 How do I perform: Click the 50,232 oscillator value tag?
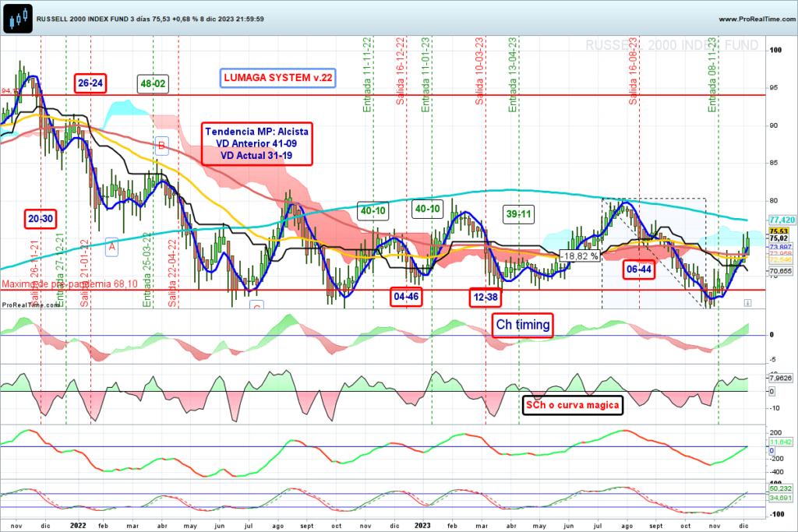click(780, 488)
